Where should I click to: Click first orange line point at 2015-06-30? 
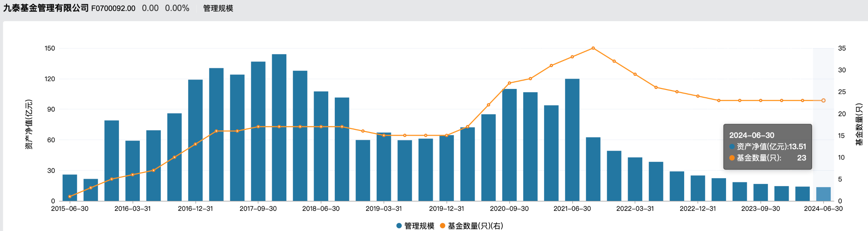tap(70, 197)
